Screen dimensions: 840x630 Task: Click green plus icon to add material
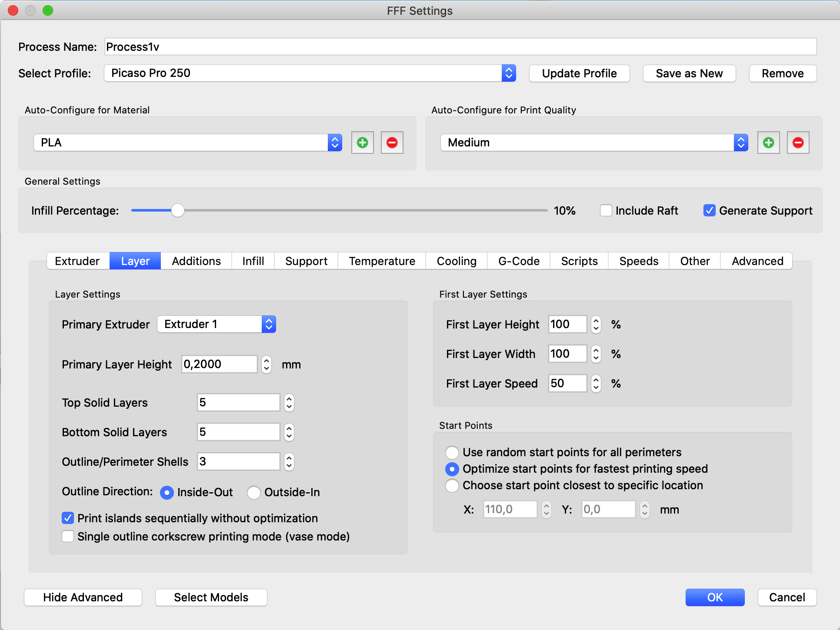(362, 143)
